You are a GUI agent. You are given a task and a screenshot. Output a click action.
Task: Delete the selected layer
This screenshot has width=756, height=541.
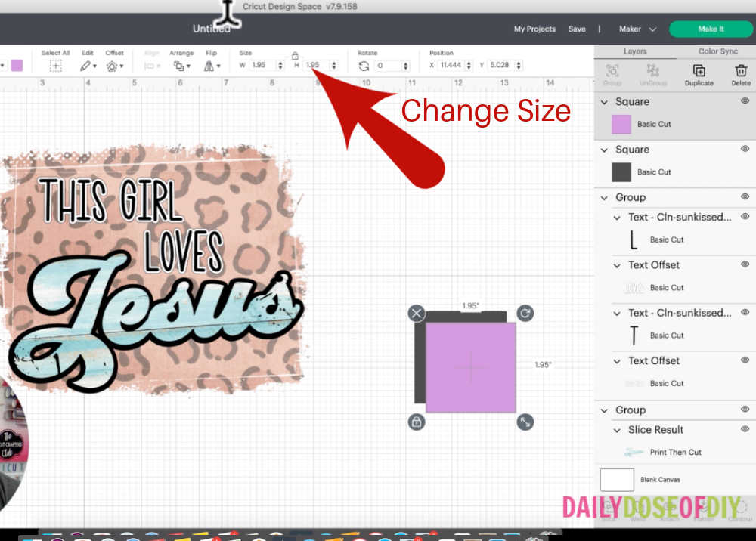tap(740, 73)
